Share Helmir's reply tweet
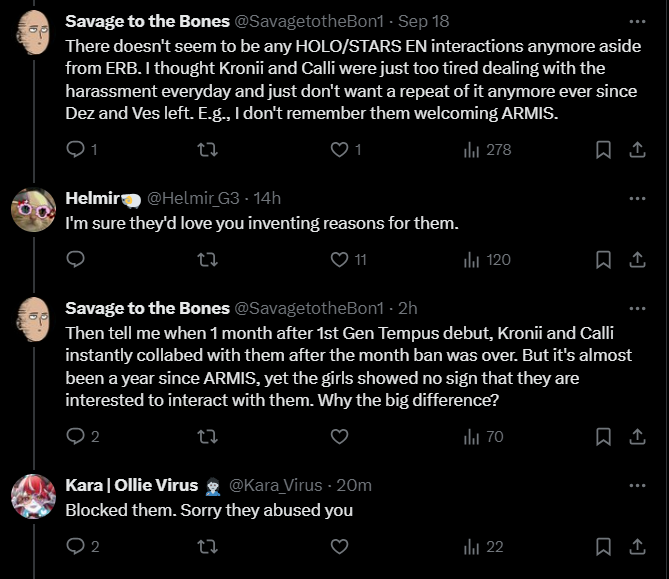 point(636,259)
